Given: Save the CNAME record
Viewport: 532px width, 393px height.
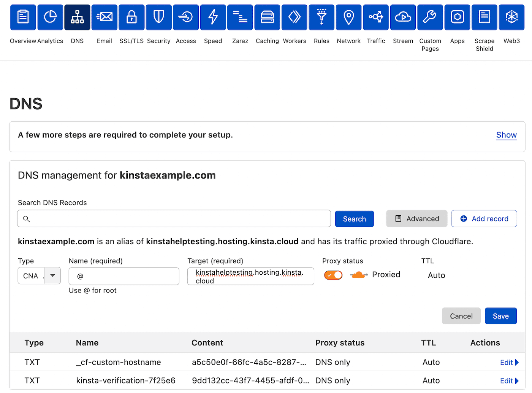Looking at the screenshot, I should 501,316.
